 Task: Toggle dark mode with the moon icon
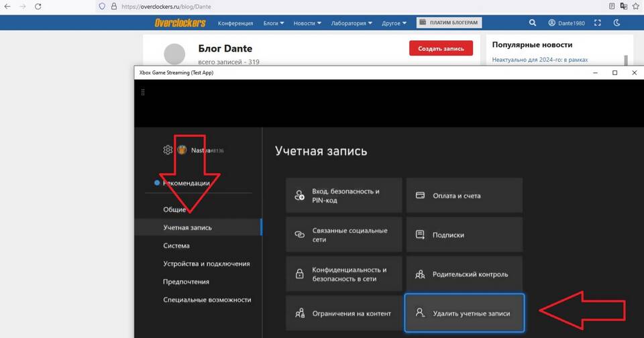618,23
